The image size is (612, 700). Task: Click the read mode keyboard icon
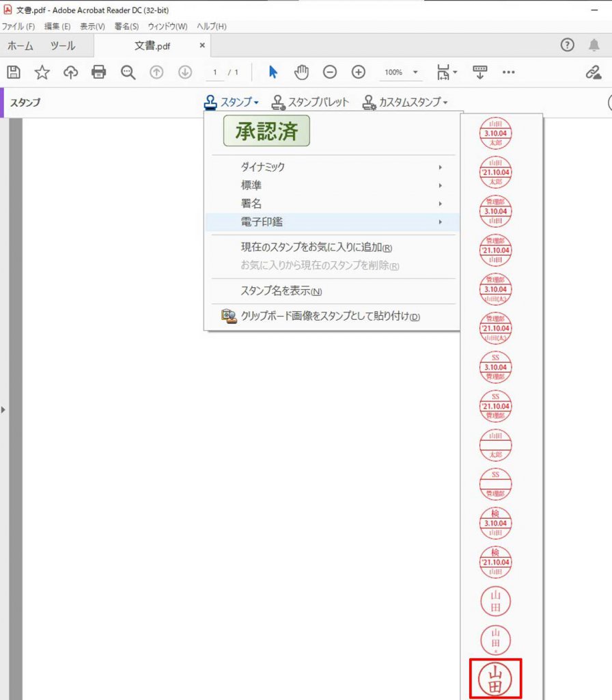point(480,72)
